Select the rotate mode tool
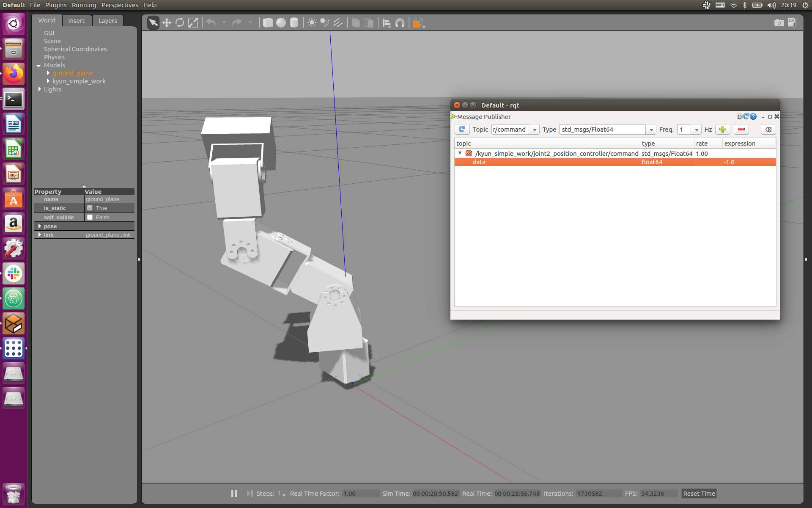Viewport: 812px width, 508px height. [180, 23]
